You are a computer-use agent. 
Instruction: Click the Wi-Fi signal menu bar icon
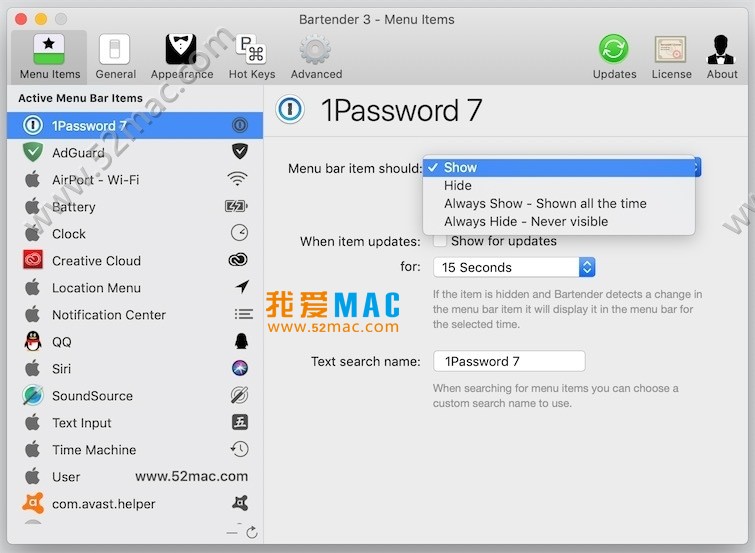click(237, 179)
